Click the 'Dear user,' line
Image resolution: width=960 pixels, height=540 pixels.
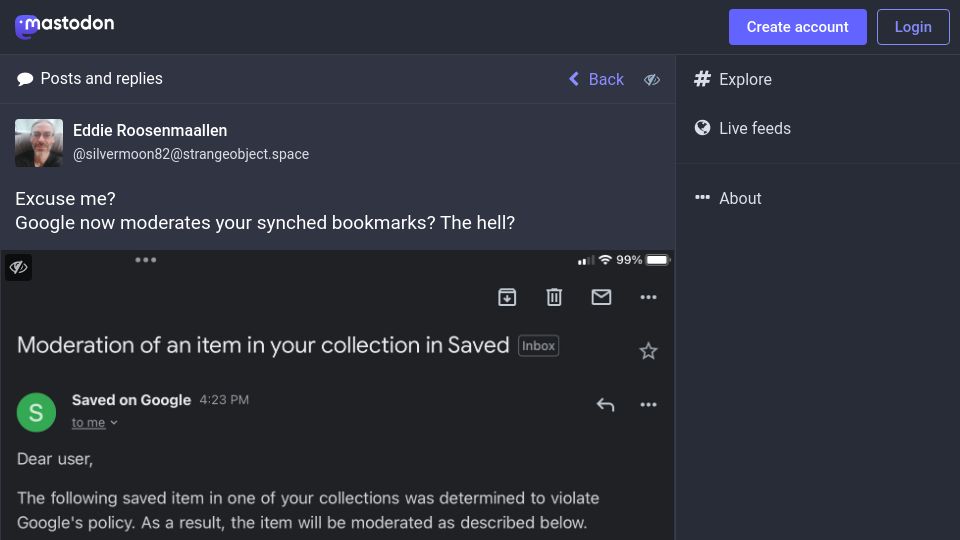55,459
